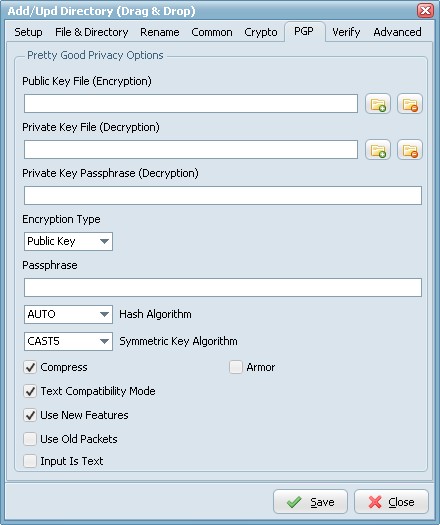Open Symmetric Key Algorithm CAST5 dropdown
440x525 pixels.
(x=68, y=342)
